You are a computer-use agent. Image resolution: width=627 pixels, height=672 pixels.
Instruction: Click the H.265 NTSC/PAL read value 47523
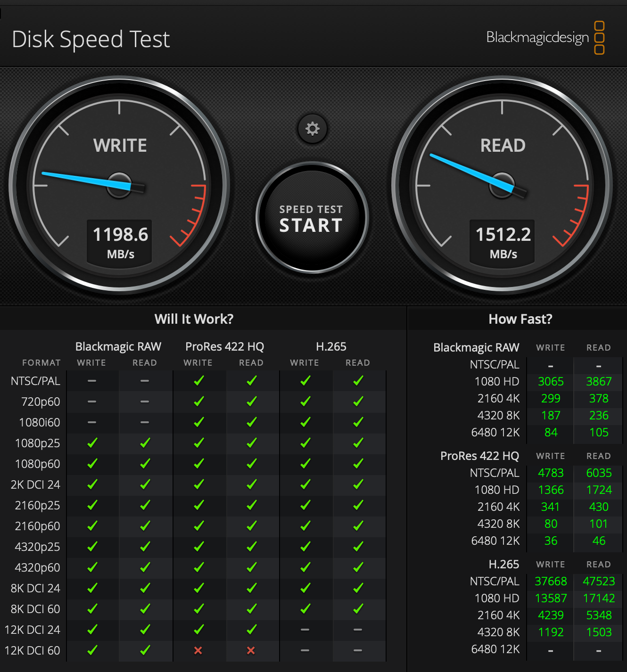599,581
